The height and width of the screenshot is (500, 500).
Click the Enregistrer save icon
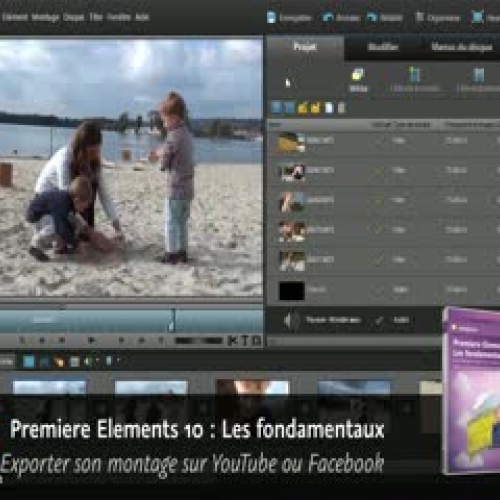tap(271, 17)
